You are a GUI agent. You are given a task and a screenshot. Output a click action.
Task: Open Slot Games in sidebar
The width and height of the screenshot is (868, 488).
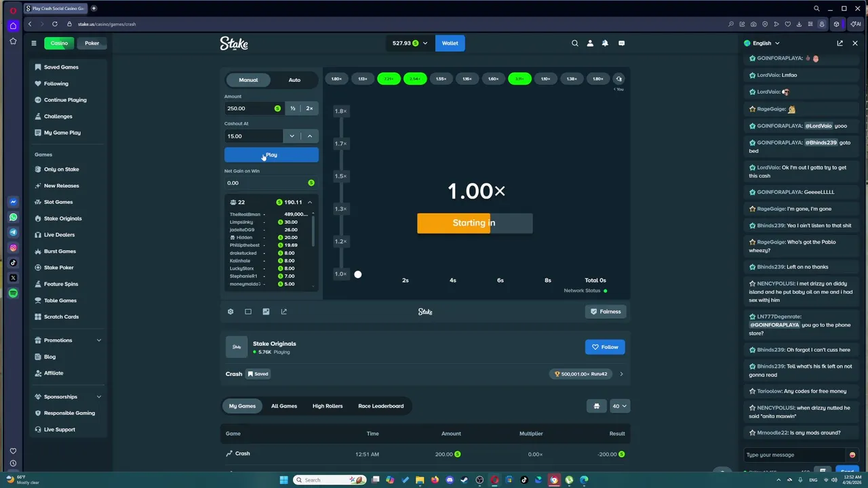click(58, 202)
